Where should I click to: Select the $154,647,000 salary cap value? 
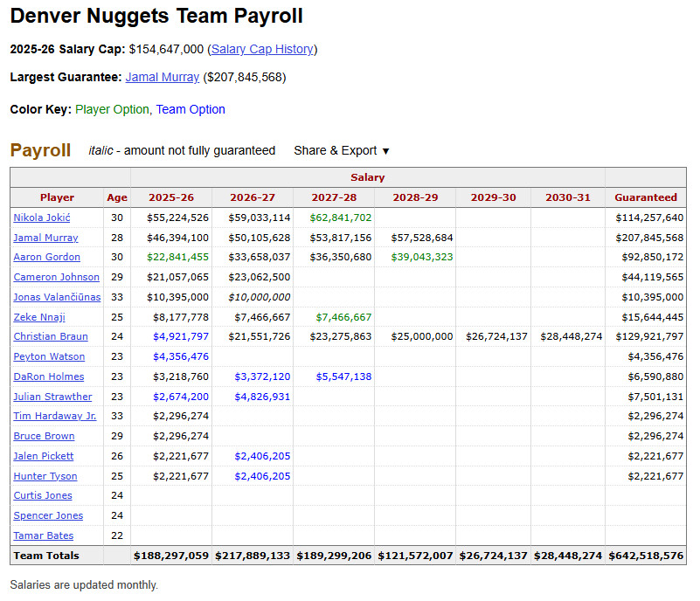[166, 49]
